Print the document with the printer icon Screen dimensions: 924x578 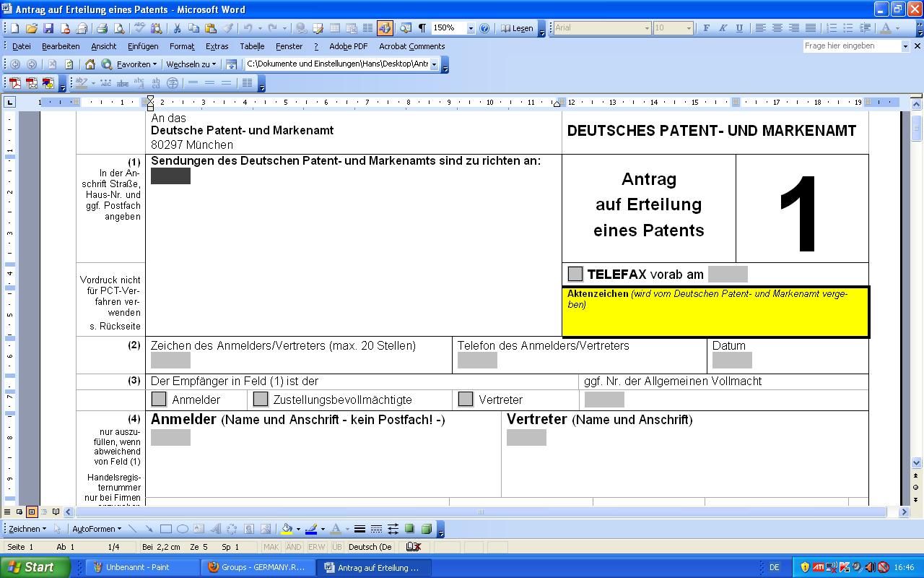(102, 28)
